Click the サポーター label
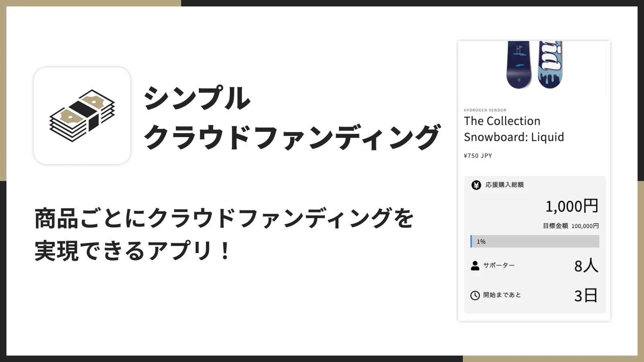Viewport: 644px width, 362px height. (x=499, y=265)
